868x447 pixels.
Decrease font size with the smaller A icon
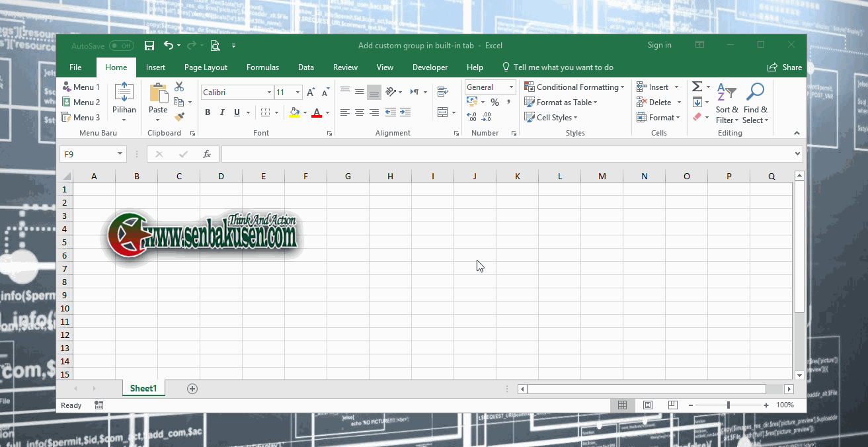pos(326,93)
